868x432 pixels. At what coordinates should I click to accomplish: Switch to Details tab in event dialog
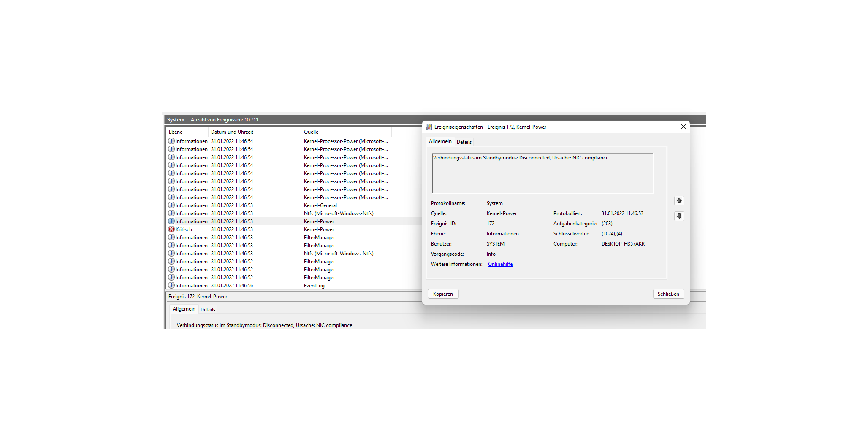(464, 142)
